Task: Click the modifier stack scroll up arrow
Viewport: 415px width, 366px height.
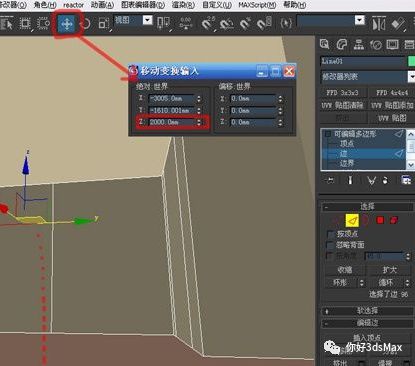Action: 411,134
